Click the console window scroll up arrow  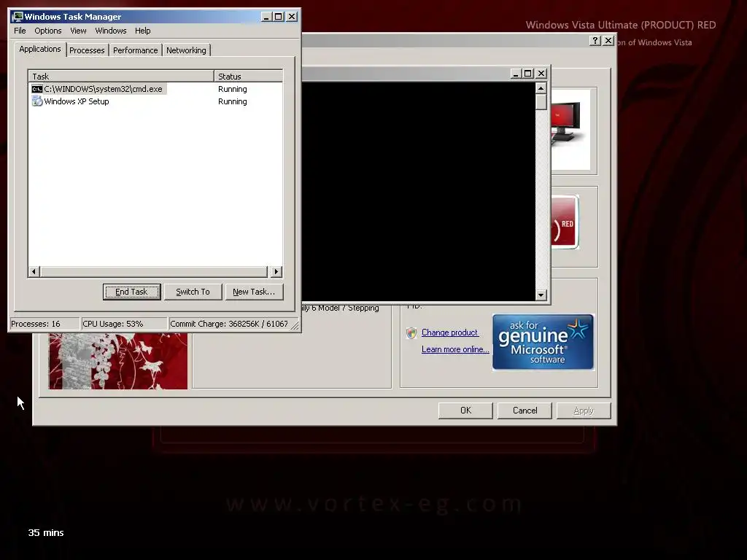pyautogui.click(x=541, y=88)
